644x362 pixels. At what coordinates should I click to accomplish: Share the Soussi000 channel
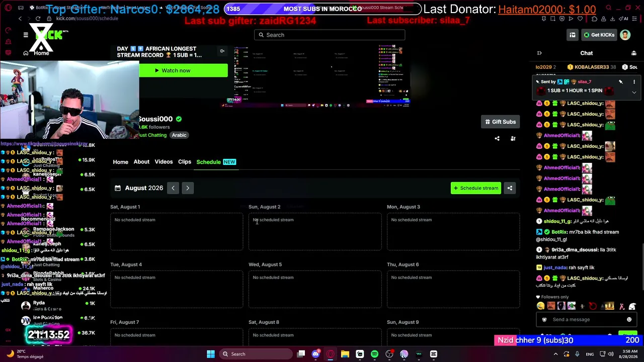(x=497, y=138)
